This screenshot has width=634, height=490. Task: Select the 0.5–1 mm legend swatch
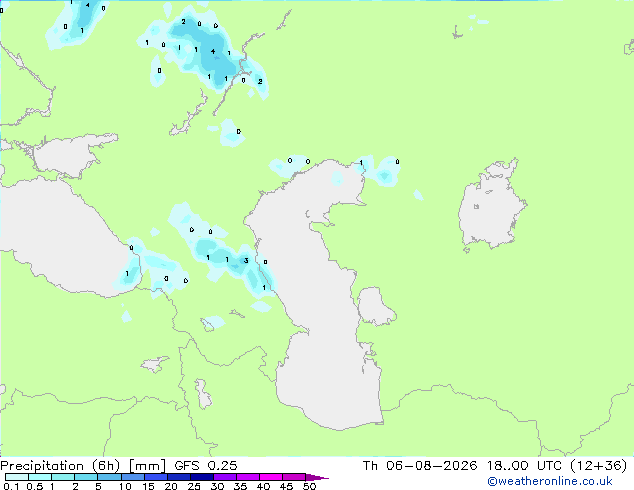40,477
